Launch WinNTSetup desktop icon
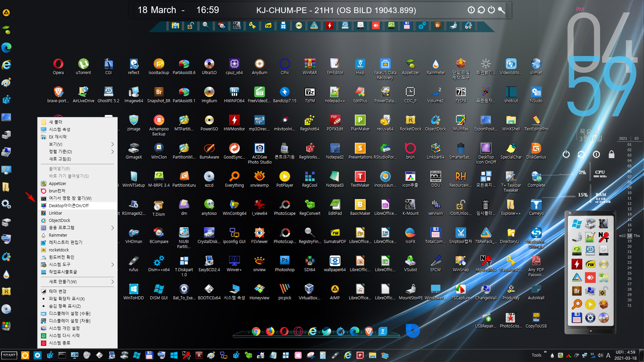 click(x=133, y=179)
